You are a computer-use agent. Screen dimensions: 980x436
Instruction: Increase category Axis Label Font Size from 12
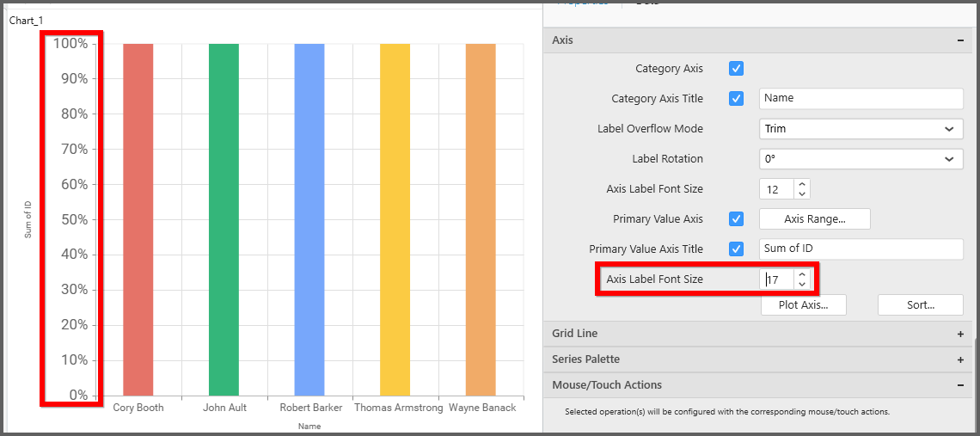click(x=802, y=184)
